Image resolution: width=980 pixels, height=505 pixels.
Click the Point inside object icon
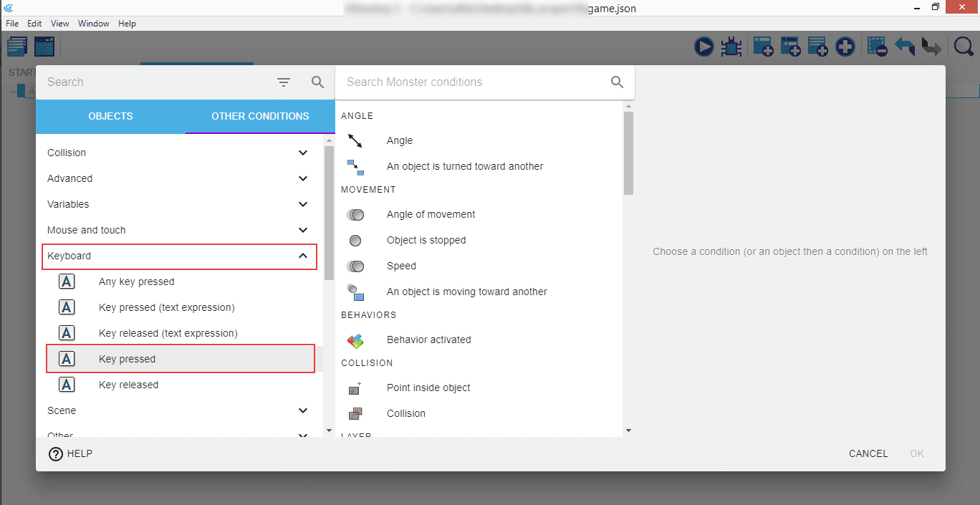[355, 388]
